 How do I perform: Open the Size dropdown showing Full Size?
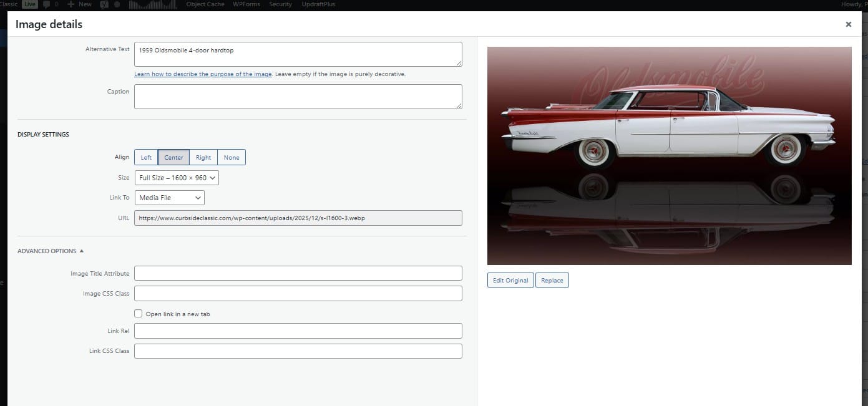pos(177,178)
